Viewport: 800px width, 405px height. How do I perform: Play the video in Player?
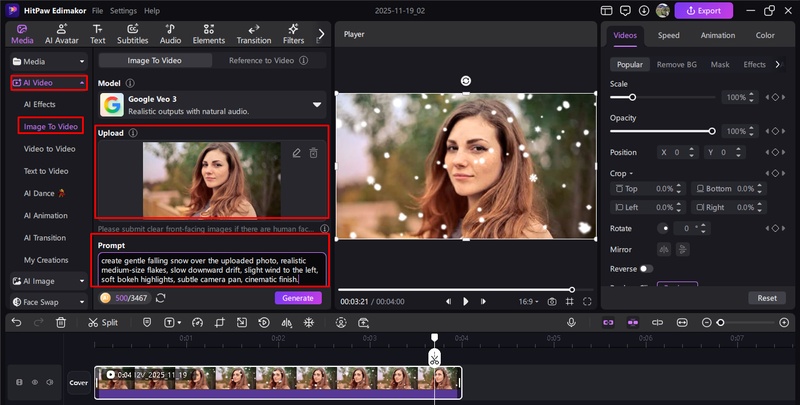[x=465, y=301]
